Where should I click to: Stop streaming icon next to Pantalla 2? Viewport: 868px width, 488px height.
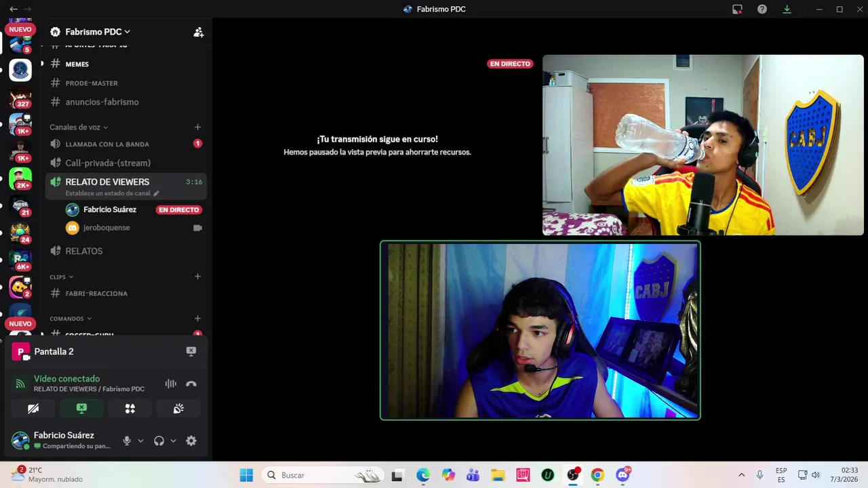(x=191, y=351)
